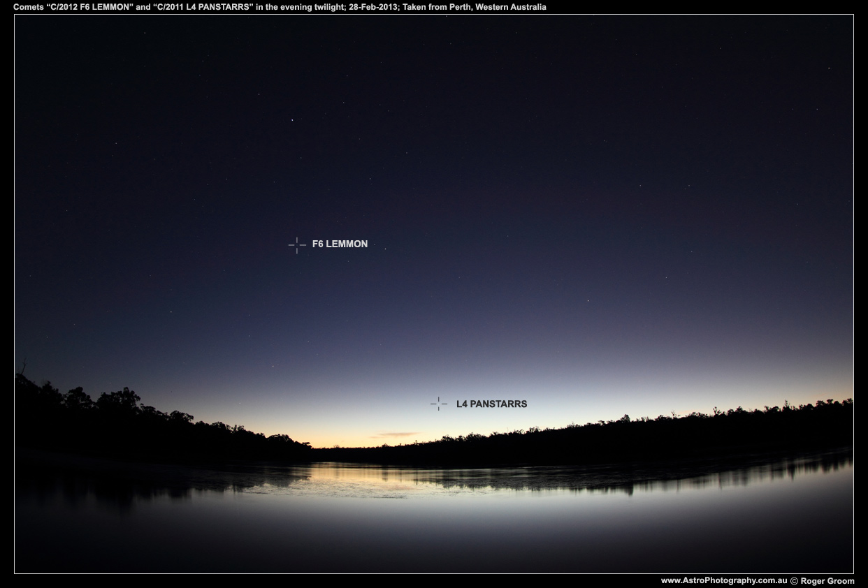
Task: Click the L4 PANSTARRS crosshair marker
Action: pyautogui.click(x=439, y=404)
